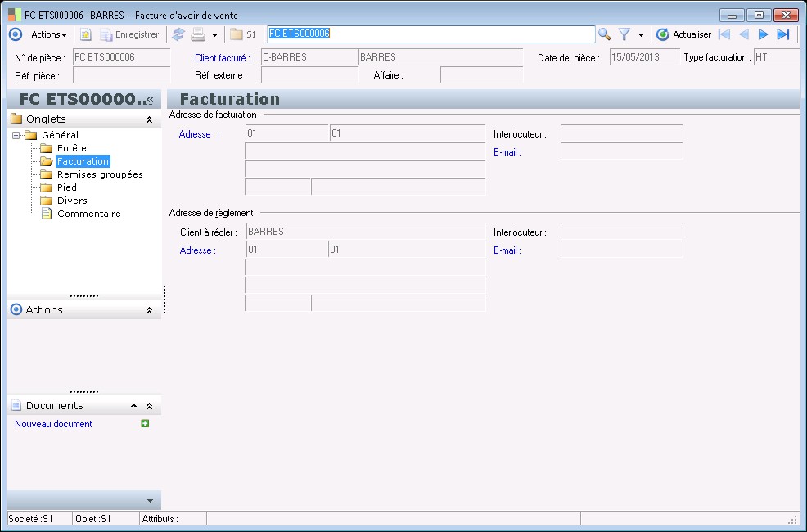
Task: Expand the bottom panel down arrow
Action: pyautogui.click(x=151, y=501)
